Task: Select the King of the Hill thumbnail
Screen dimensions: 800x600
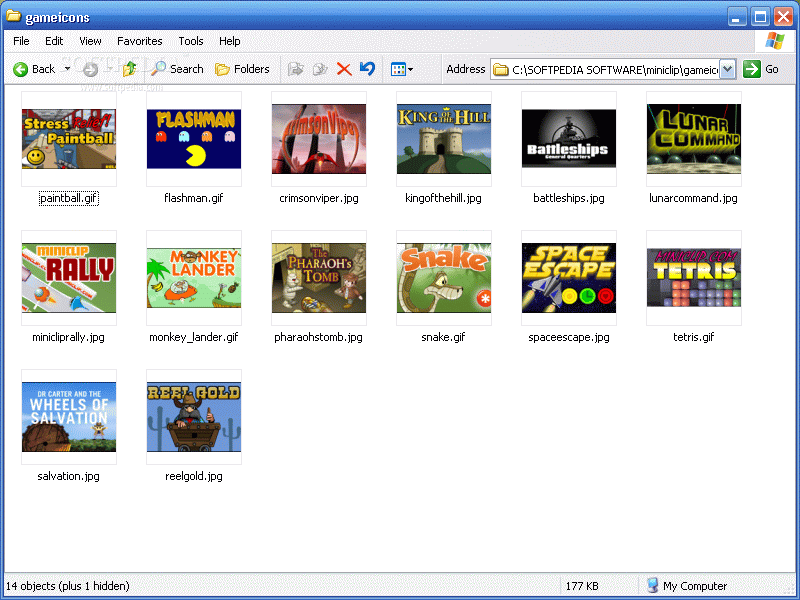Action: 444,139
